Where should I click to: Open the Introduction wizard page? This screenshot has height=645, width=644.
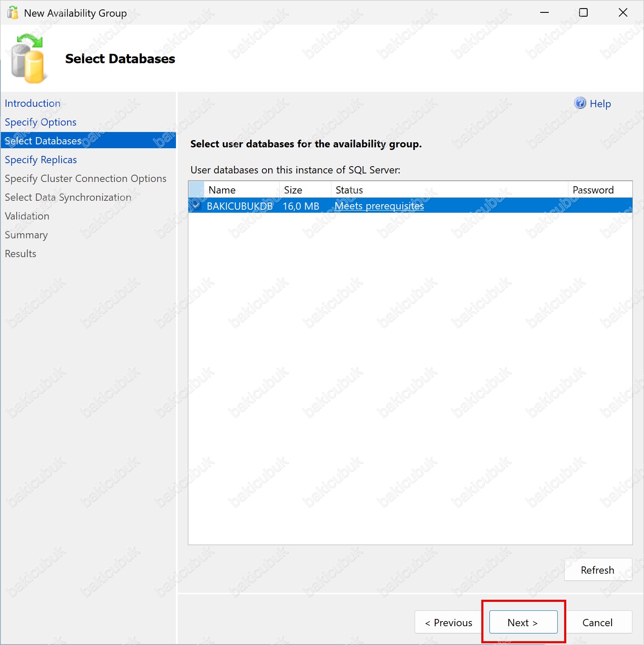(x=32, y=103)
